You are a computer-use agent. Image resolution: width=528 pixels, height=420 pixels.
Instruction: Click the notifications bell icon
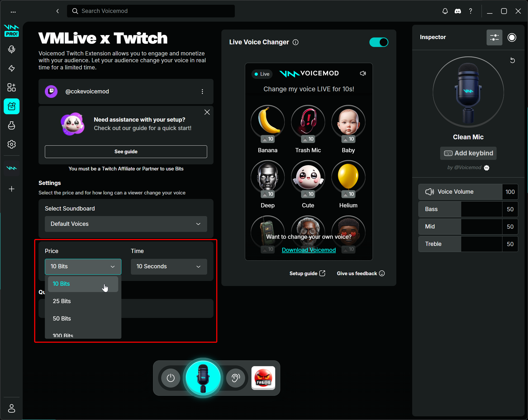[x=445, y=11]
